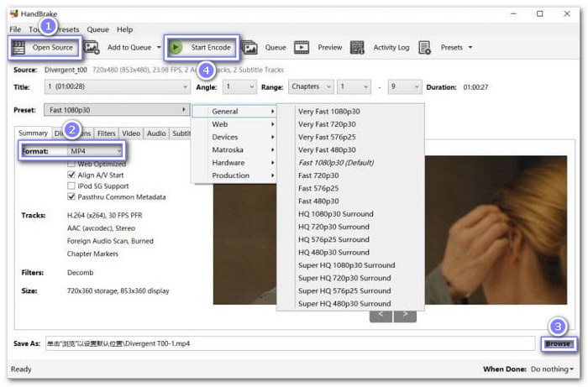Select Matroska preset category
This screenshot has width=588, height=387.
coord(234,150)
